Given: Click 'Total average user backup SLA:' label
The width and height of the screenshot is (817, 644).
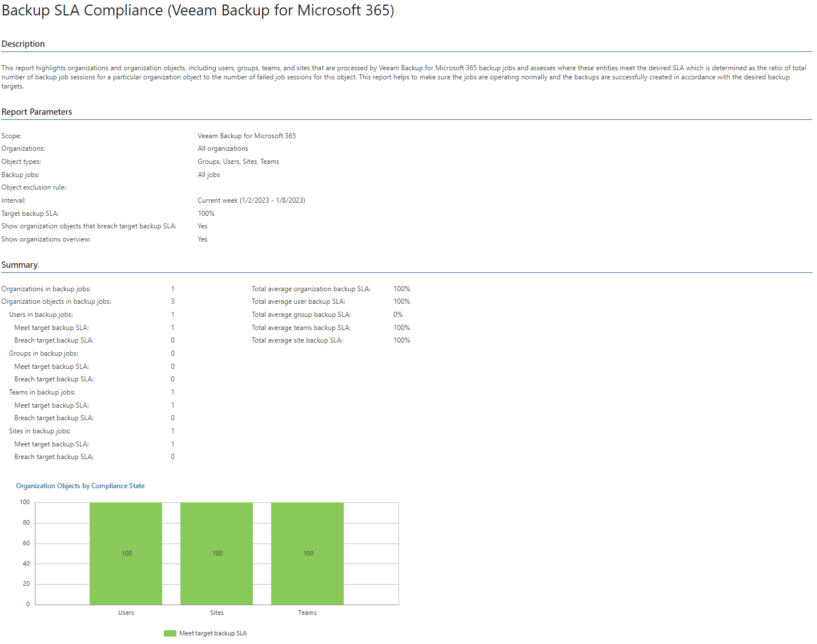Looking at the screenshot, I should pos(298,301).
